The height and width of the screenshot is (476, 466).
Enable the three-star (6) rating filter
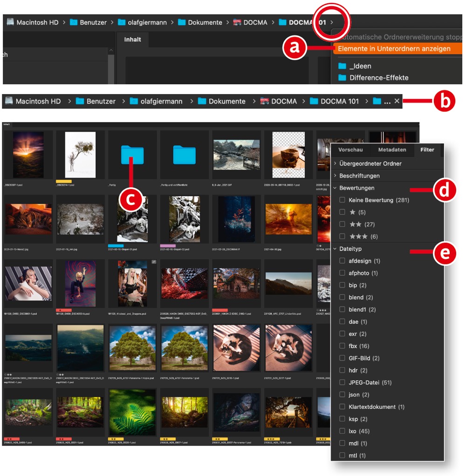point(342,237)
